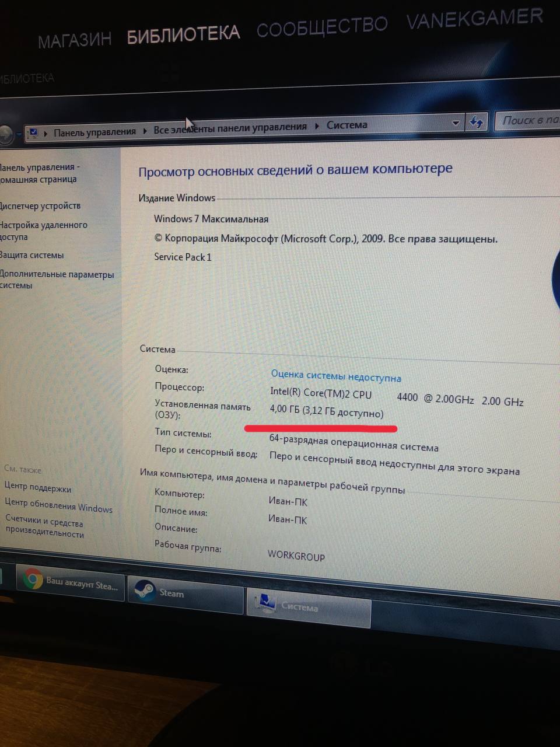Click the control panel search field

coord(528,120)
